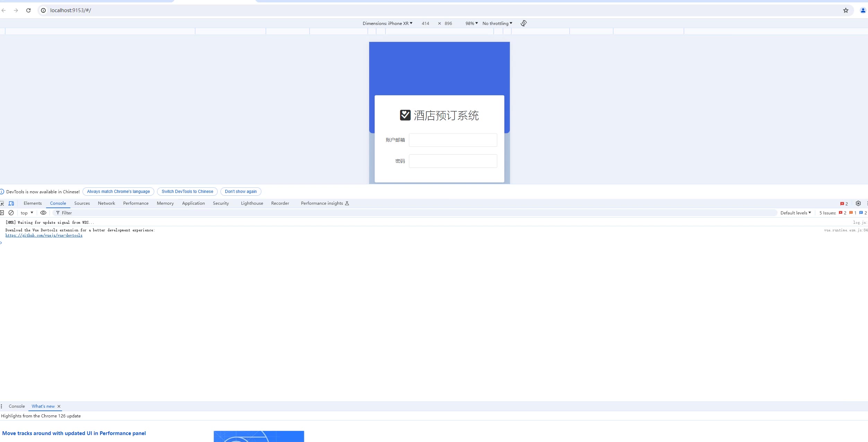Select the drawer Console tab
This screenshot has width=868, height=442.
point(17,406)
